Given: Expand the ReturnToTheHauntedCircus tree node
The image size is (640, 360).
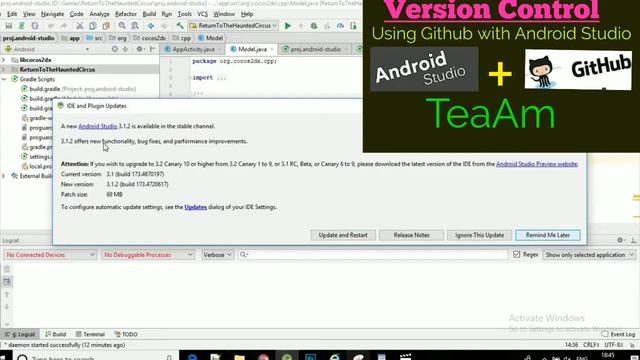Looking at the screenshot, I should click(x=4, y=69).
